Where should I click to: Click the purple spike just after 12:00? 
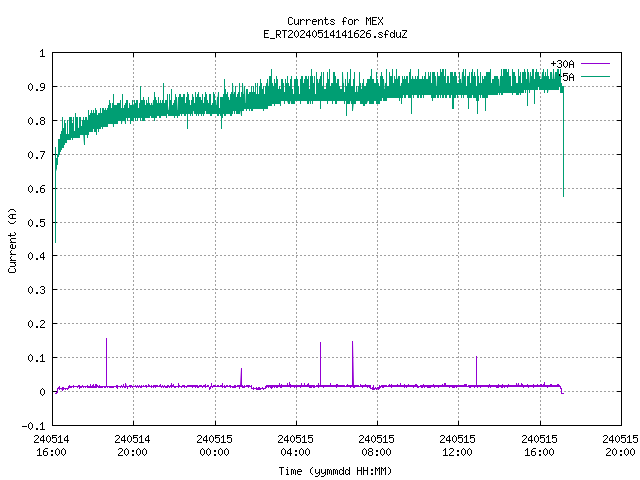pyautogui.click(x=476, y=371)
